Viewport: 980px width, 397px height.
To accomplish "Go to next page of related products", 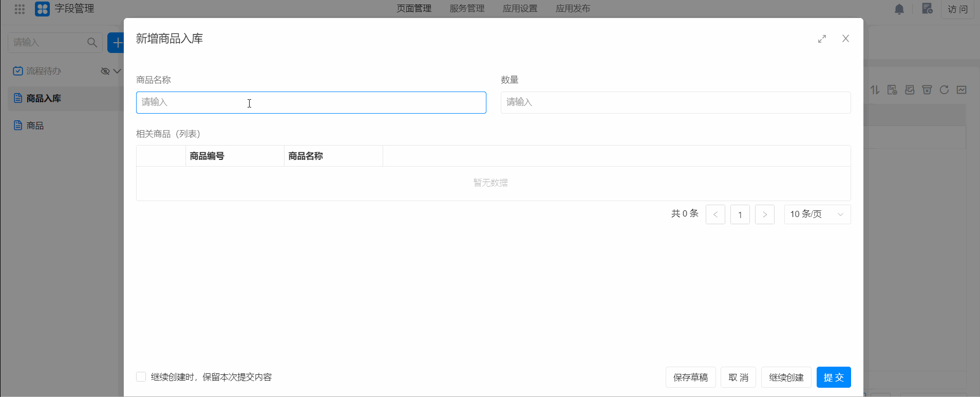I will pyautogui.click(x=764, y=214).
